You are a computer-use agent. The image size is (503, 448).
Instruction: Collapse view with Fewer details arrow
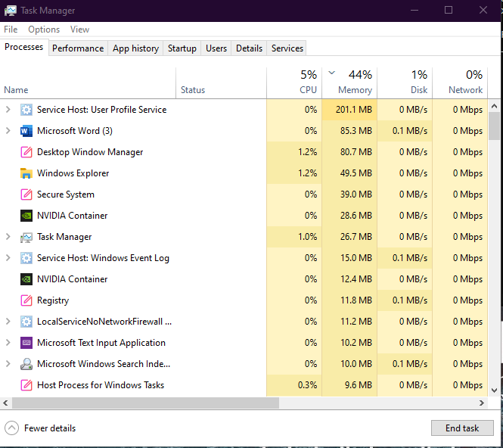pos(11,428)
